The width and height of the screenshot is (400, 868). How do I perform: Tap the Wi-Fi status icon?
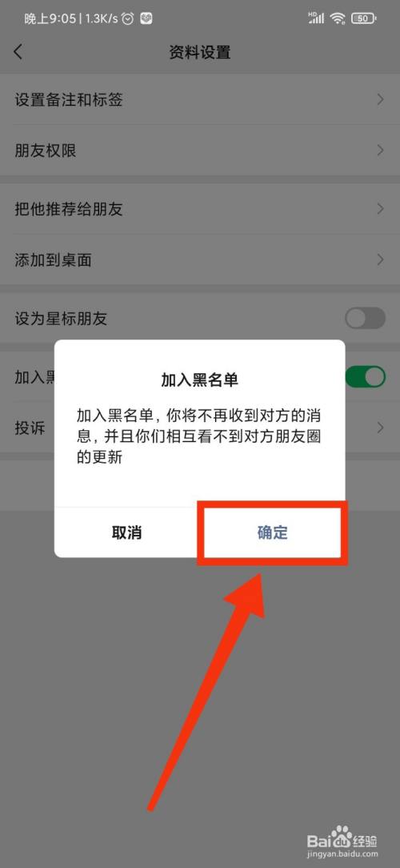click(337, 19)
